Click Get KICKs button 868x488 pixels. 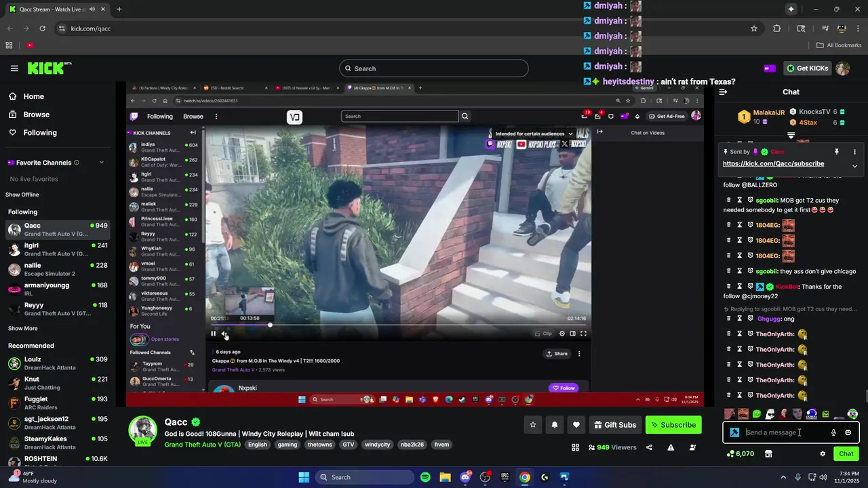click(807, 68)
